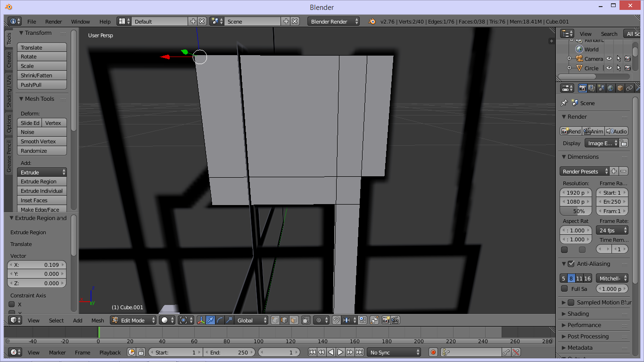
Task: Toggle Camera renderability in outliner
Action: click(x=627, y=59)
